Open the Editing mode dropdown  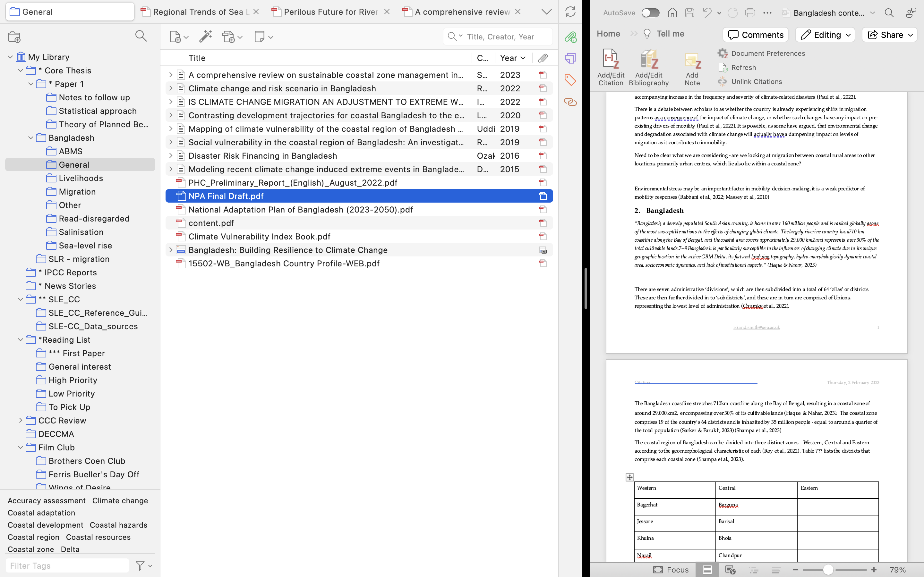(x=825, y=35)
